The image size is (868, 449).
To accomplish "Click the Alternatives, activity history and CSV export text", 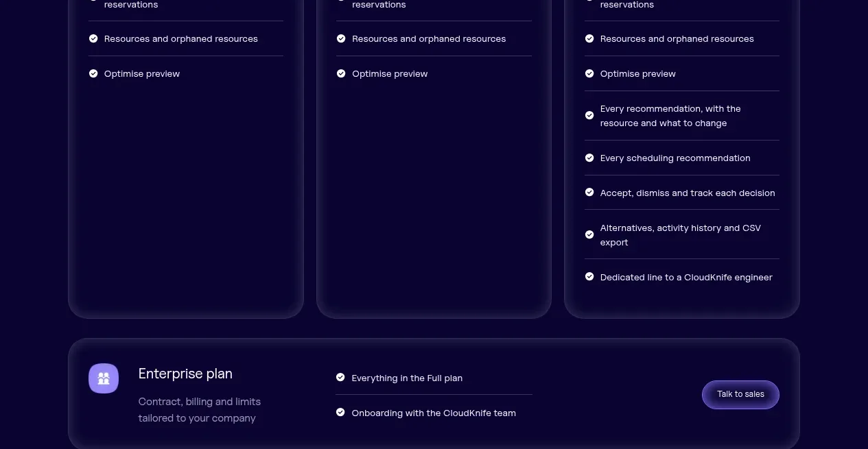I will (681, 235).
